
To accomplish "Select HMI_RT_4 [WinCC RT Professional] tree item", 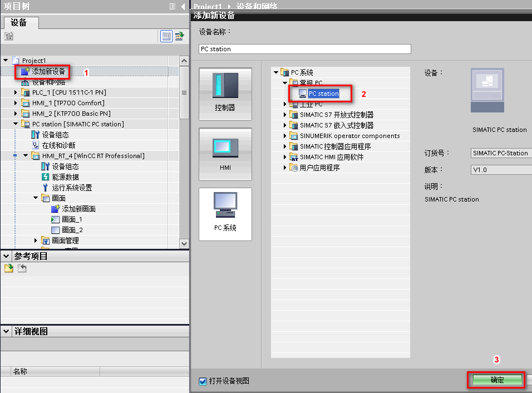I will click(93, 156).
